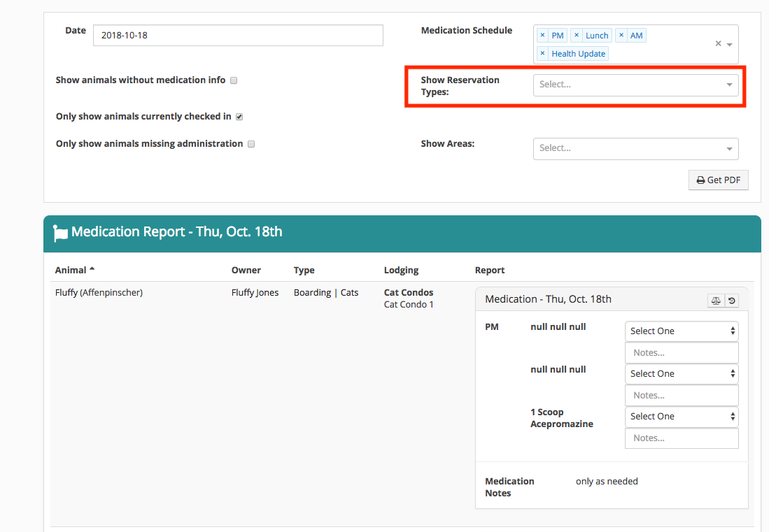The width and height of the screenshot is (769, 532).
Task: Click the flag icon in Medication Report header
Action: (x=61, y=231)
